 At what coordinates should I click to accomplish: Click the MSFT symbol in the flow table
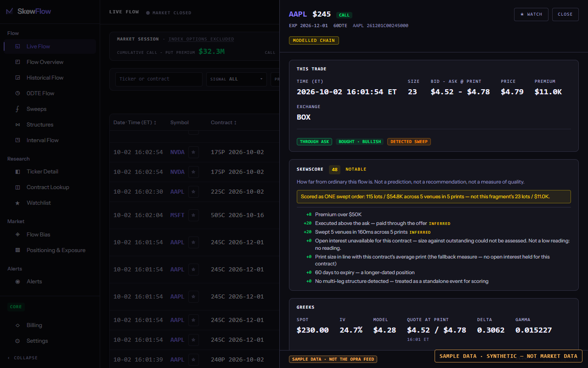click(x=177, y=215)
